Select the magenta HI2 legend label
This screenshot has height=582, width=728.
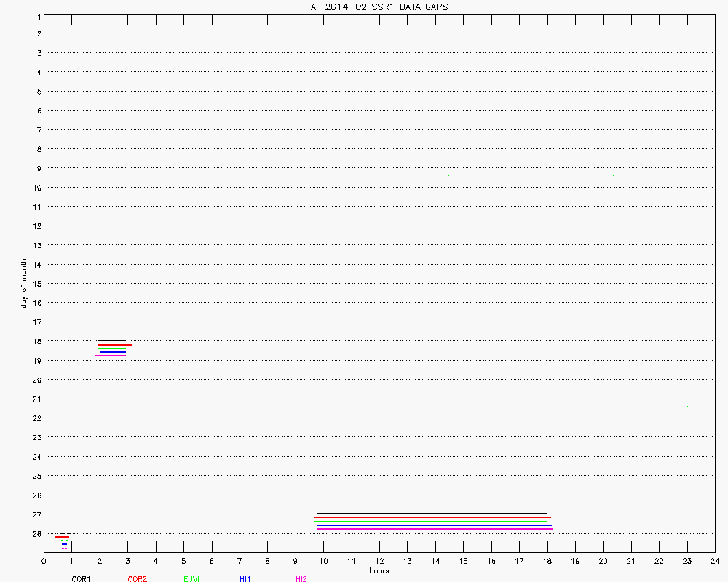pos(301,578)
